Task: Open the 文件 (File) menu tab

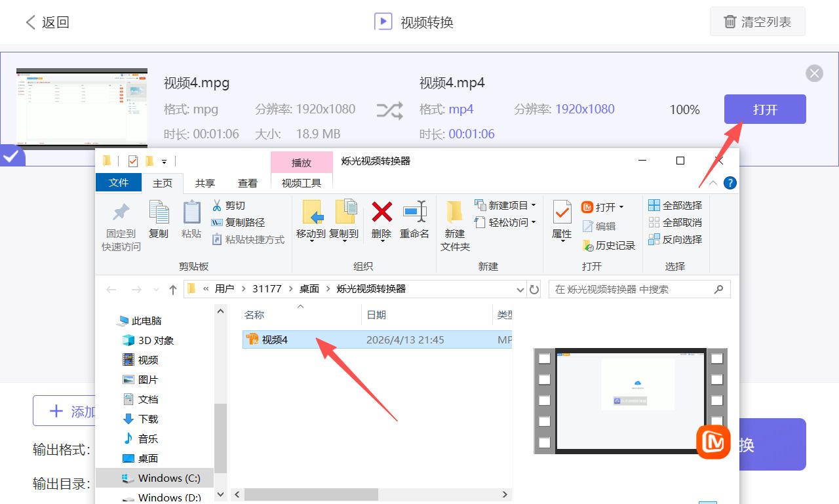Action: coord(119,183)
